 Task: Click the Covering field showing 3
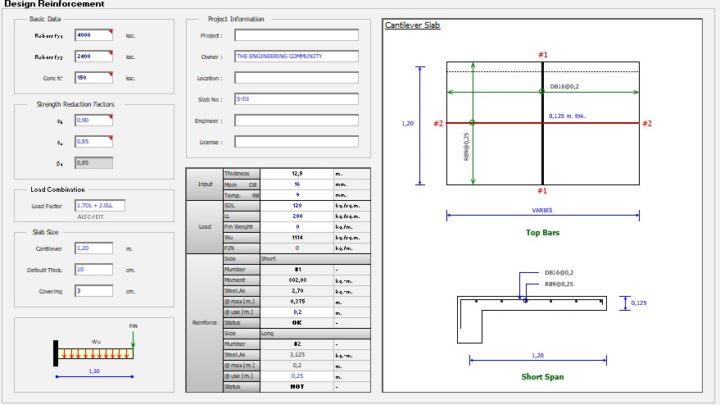tap(94, 291)
